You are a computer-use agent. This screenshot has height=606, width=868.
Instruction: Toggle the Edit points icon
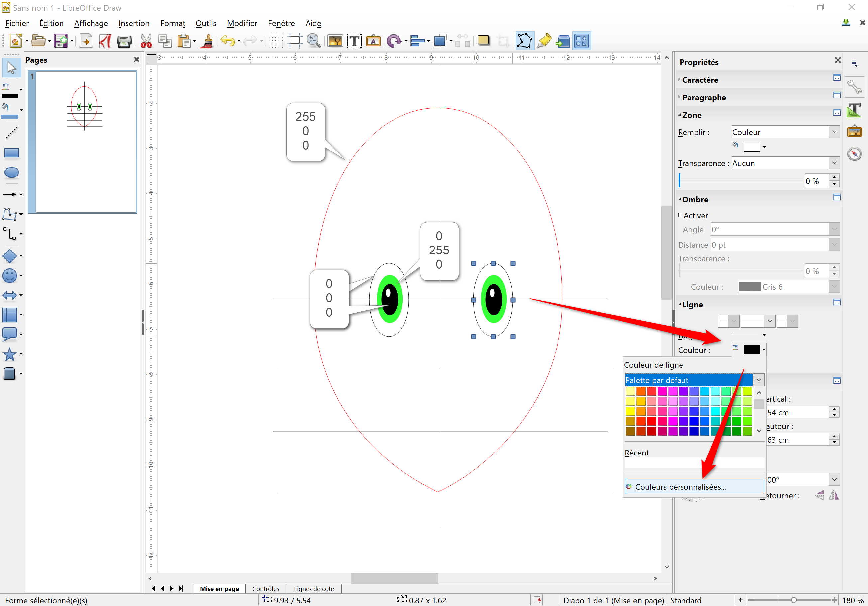click(x=524, y=41)
